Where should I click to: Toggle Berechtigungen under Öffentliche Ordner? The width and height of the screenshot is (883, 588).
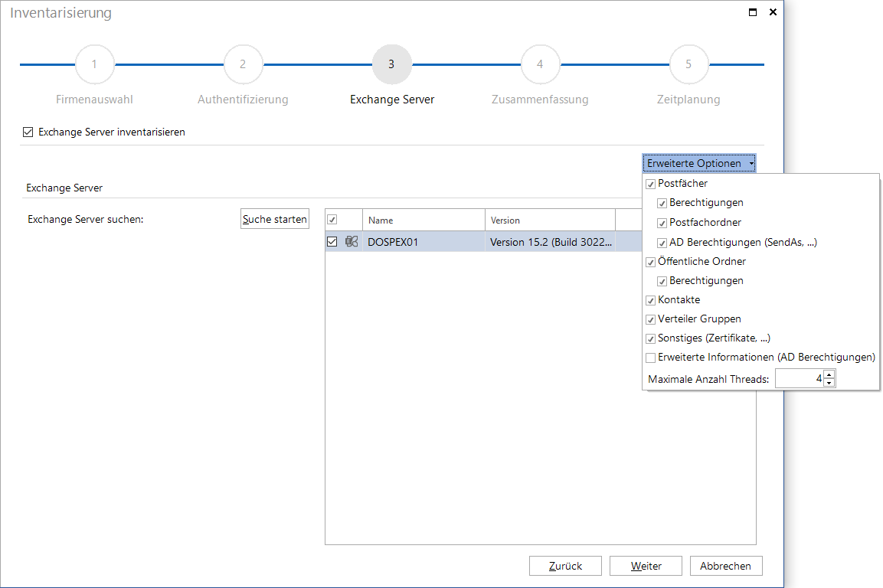pos(662,281)
